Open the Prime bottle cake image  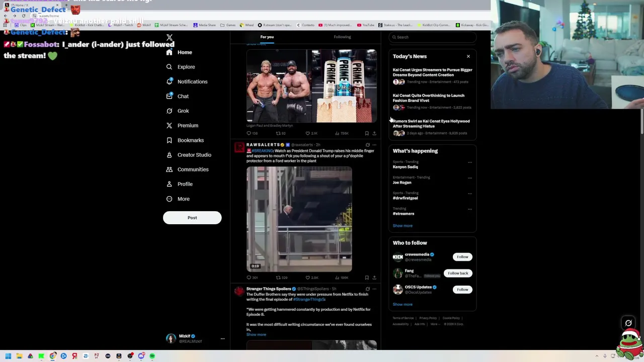tap(344, 86)
